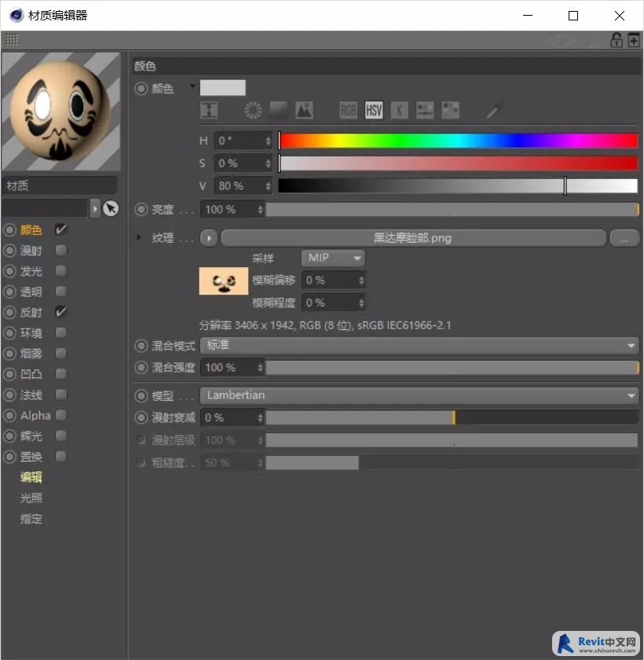This screenshot has width=644, height=660.
Task: Select the 反射 channel in the list
Action: (31, 313)
